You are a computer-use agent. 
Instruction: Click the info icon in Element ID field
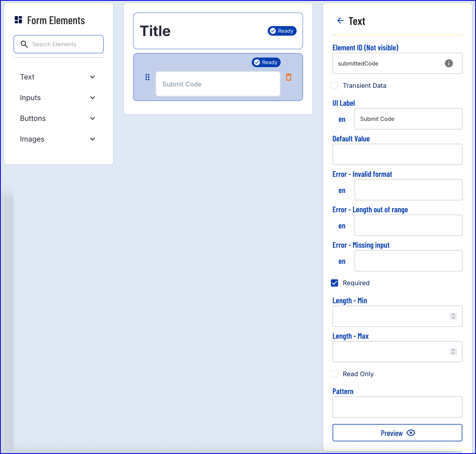[448, 63]
